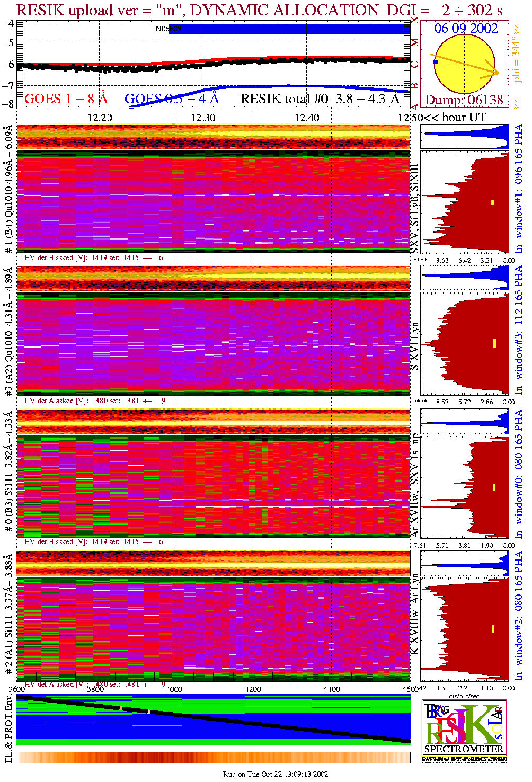Select the 4000 bottom axis tick label

tap(174, 689)
